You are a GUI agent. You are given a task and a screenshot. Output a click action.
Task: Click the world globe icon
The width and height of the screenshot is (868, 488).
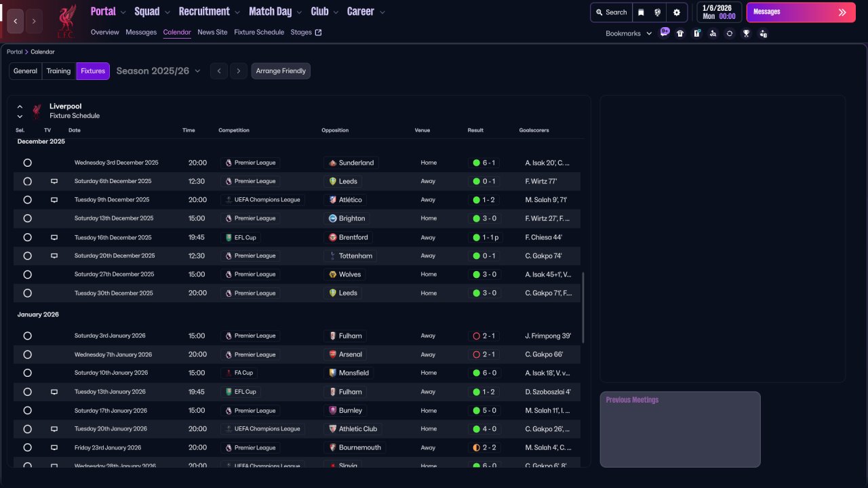pos(658,12)
